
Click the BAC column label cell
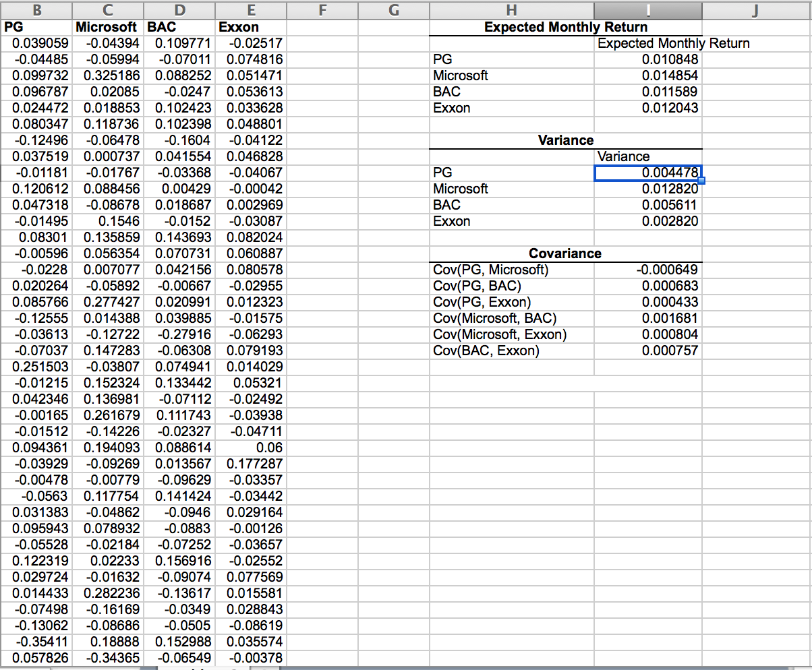coord(179,27)
